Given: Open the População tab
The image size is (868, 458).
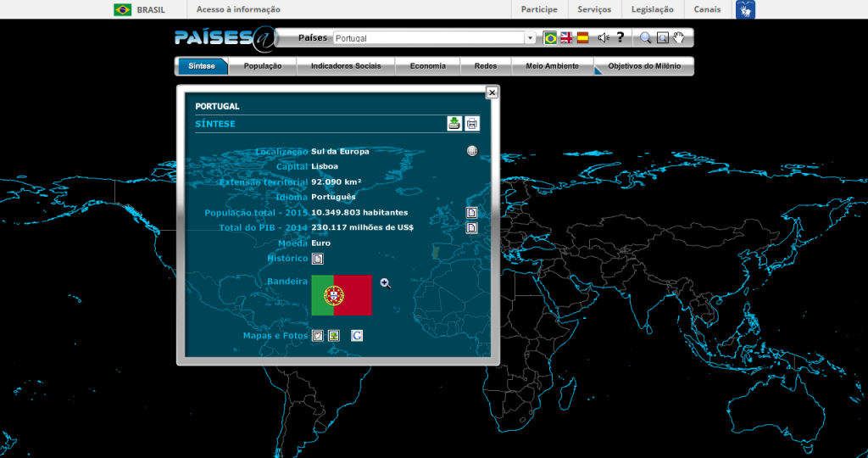Looking at the screenshot, I should pyautogui.click(x=263, y=66).
